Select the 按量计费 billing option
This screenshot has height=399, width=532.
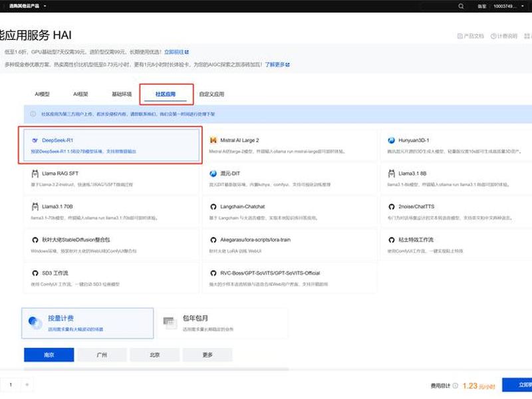coord(88,323)
